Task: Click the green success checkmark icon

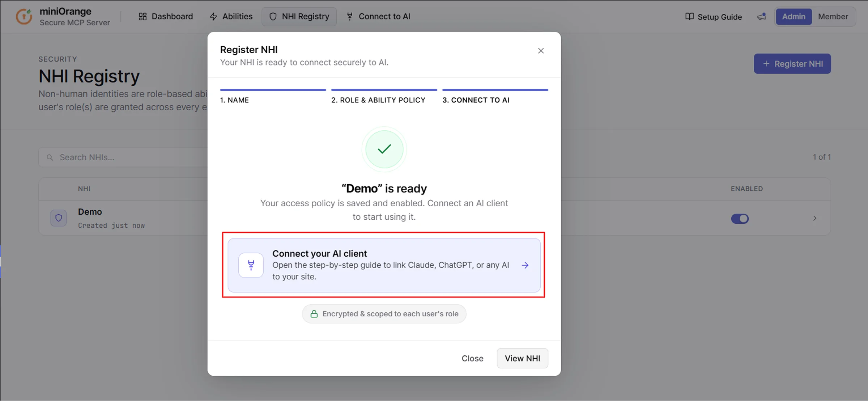Action: coord(384,149)
